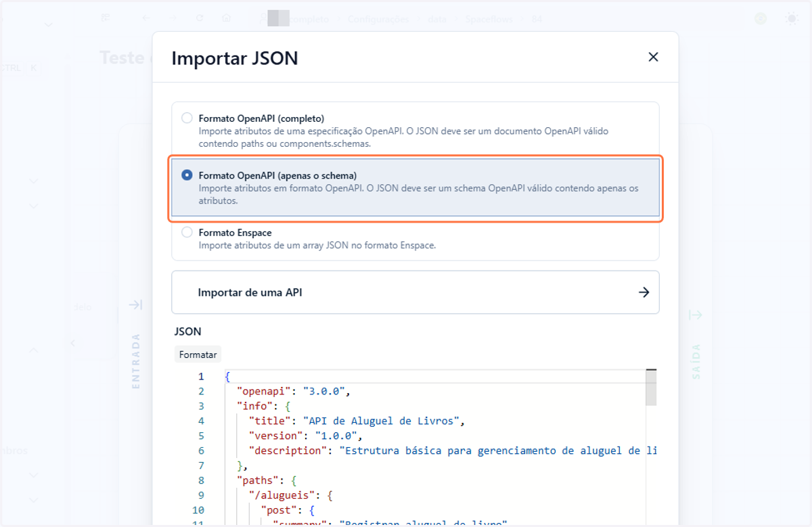
Task: Click the "description" line in JSON editor
Action: [452, 451]
